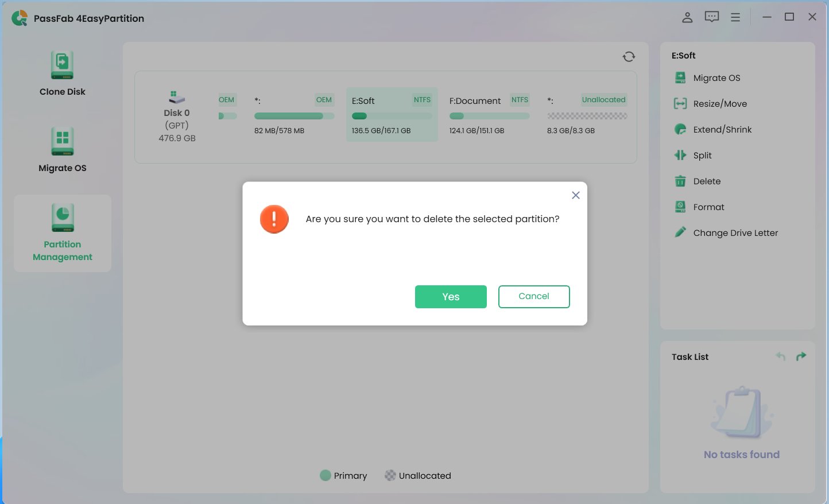
Task: Click the redo arrow in Task List
Action: pyautogui.click(x=801, y=356)
